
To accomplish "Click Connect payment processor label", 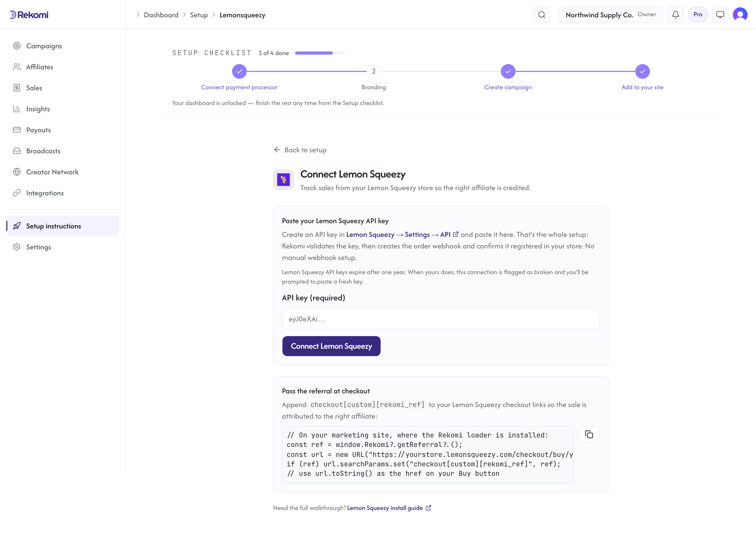I will (239, 87).
